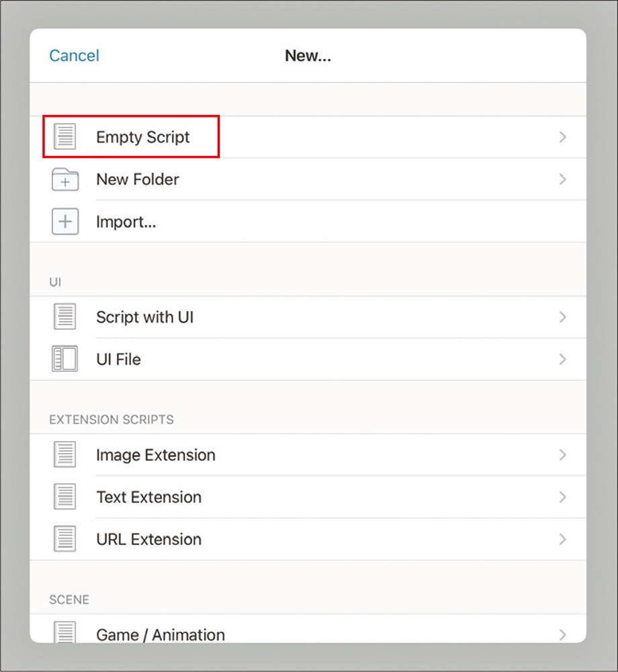Click the Text Extension script icon
618x672 pixels.
click(x=65, y=497)
